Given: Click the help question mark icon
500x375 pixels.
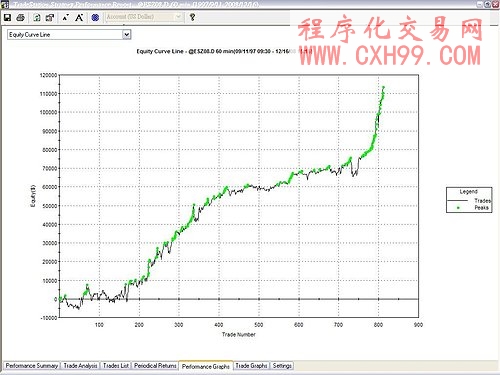Looking at the screenshot, I should point(192,17).
